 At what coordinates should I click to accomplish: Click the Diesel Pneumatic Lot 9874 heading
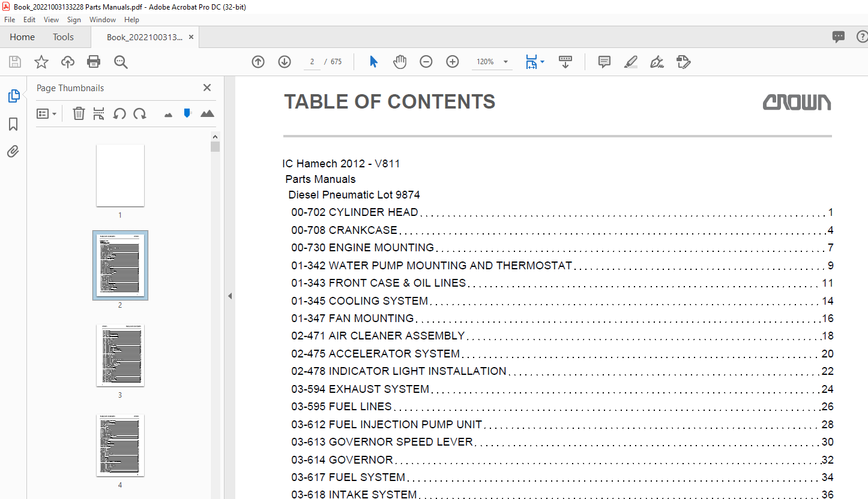point(354,195)
